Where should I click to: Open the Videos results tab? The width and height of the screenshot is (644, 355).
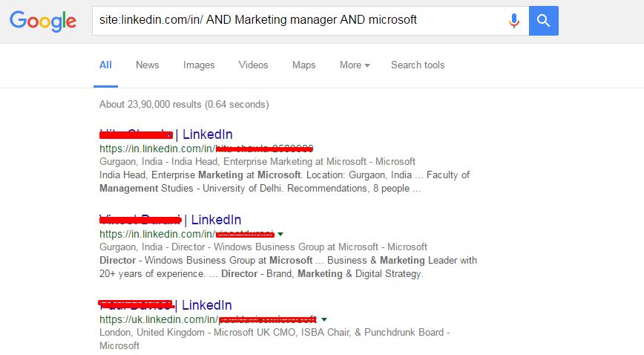click(253, 65)
